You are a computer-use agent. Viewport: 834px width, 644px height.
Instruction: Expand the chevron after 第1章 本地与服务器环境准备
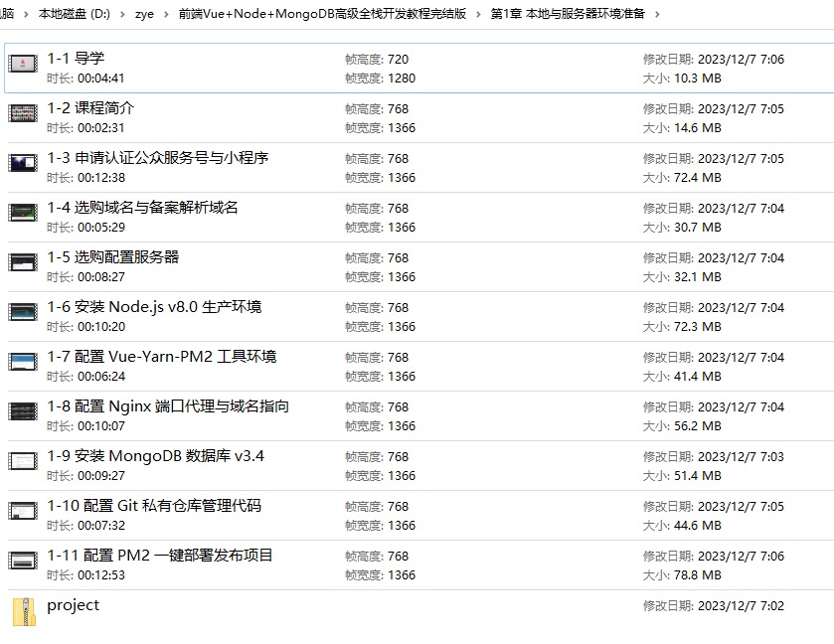pyautogui.click(x=657, y=14)
